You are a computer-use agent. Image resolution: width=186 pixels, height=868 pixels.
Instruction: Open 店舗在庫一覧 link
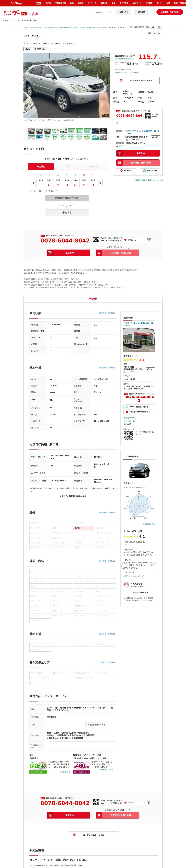tap(129, 418)
